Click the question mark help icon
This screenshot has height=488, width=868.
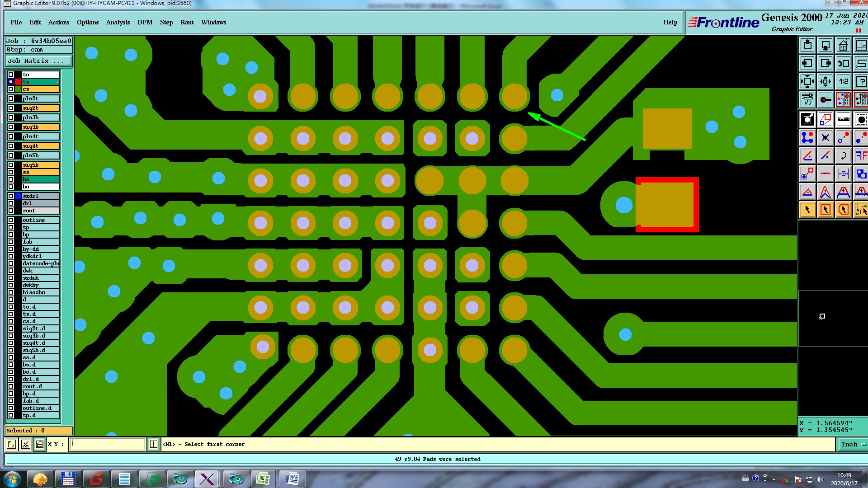861,82
